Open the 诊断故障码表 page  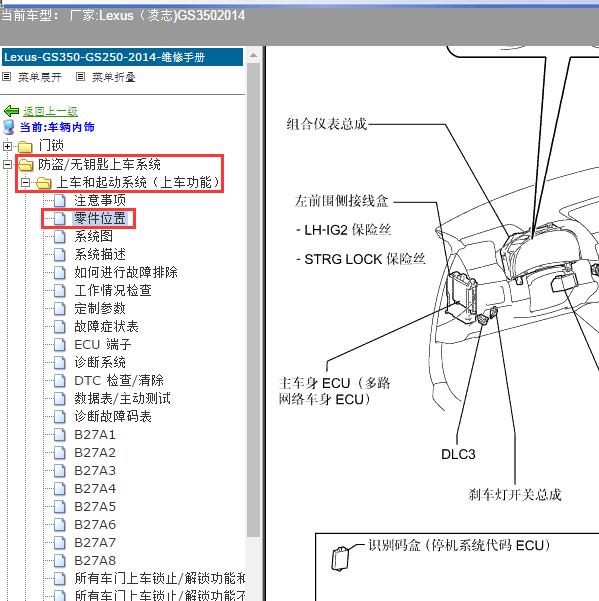click(113, 417)
